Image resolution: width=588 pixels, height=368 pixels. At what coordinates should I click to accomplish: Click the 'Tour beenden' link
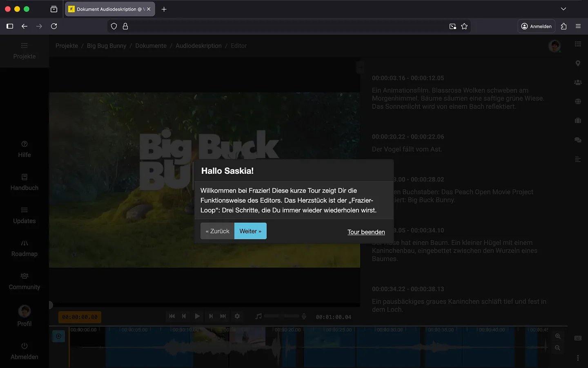(366, 232)
